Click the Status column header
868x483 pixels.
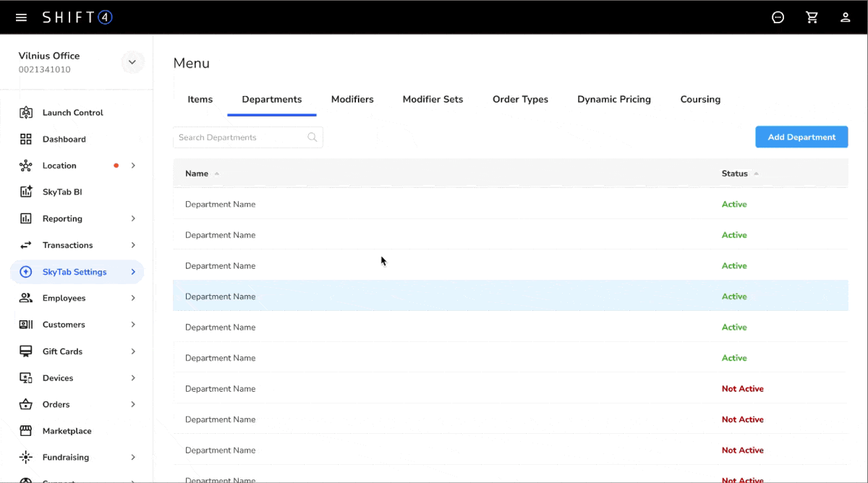(x=734, y=174)
